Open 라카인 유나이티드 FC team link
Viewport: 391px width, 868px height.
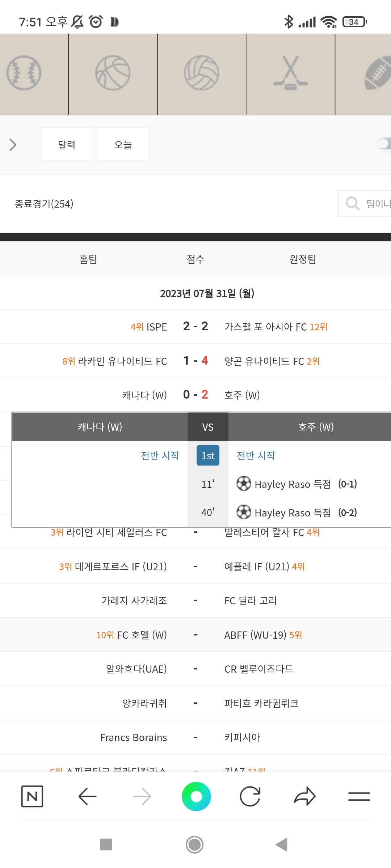click(122, 361)
